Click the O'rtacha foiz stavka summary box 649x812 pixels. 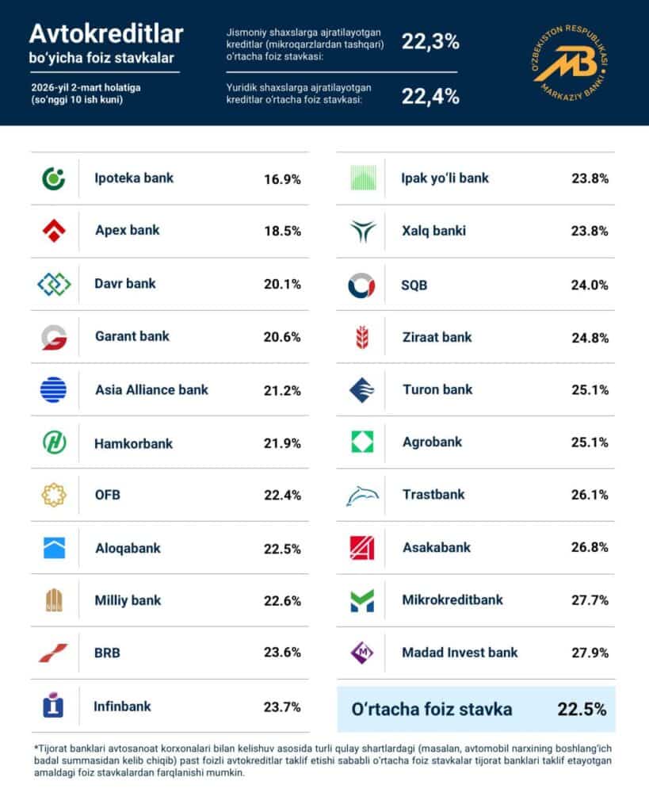tap(475, 709)
